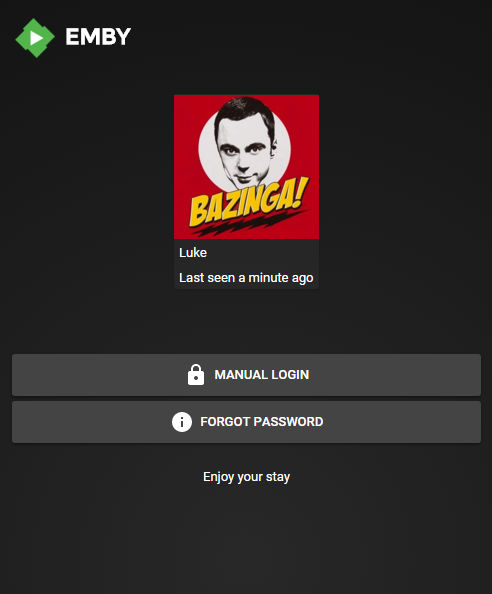Screen dimensions: 492x594
Task: Click the 'Enjoy your stay' message
Action: coord(246,477)
